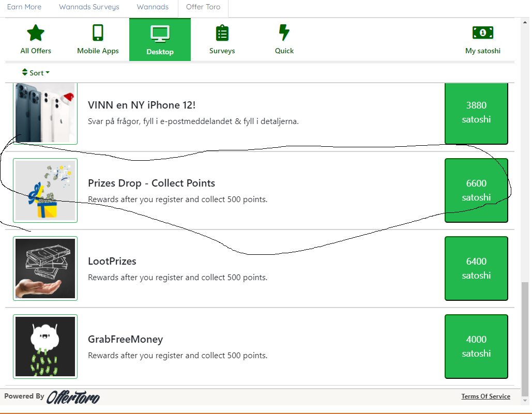Switch to the Wannads tab

tap(153, 7)
